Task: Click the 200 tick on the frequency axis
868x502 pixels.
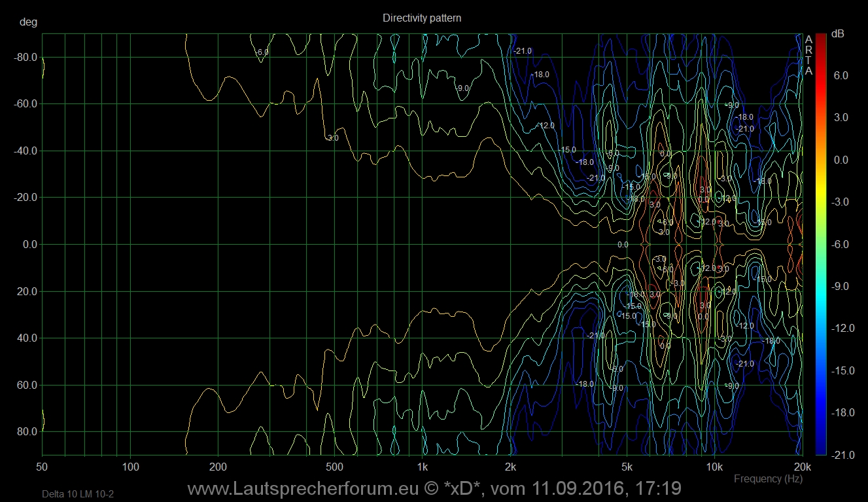Action: click(218, 467)
